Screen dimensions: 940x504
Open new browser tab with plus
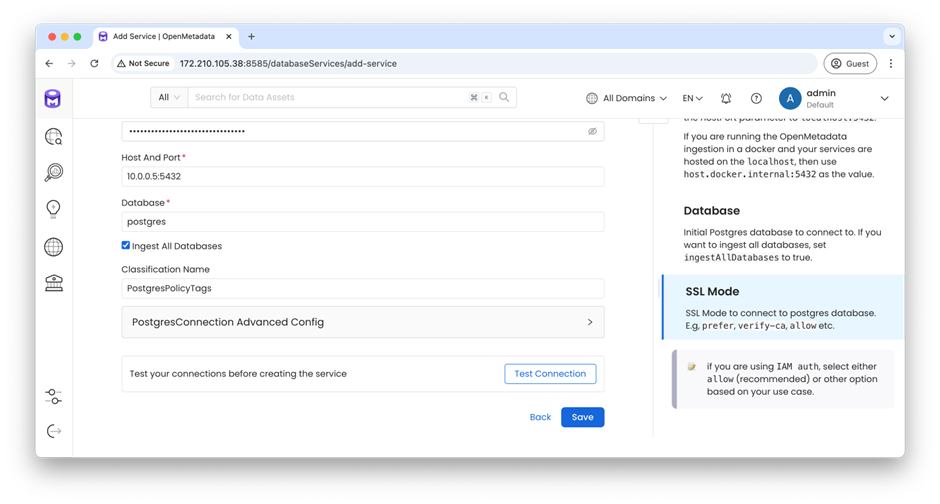click(x=251, y=37)
